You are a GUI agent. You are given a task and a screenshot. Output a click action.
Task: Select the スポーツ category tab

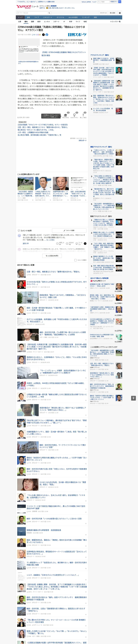[56, 21]
